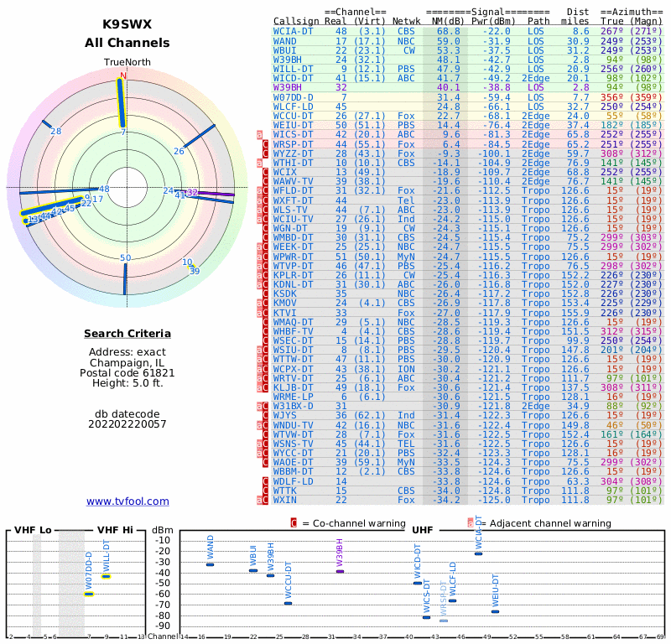671x644 pixels.
Task: Click the WEIU-DT marker in UHF chart
Action: coord(495,611)
